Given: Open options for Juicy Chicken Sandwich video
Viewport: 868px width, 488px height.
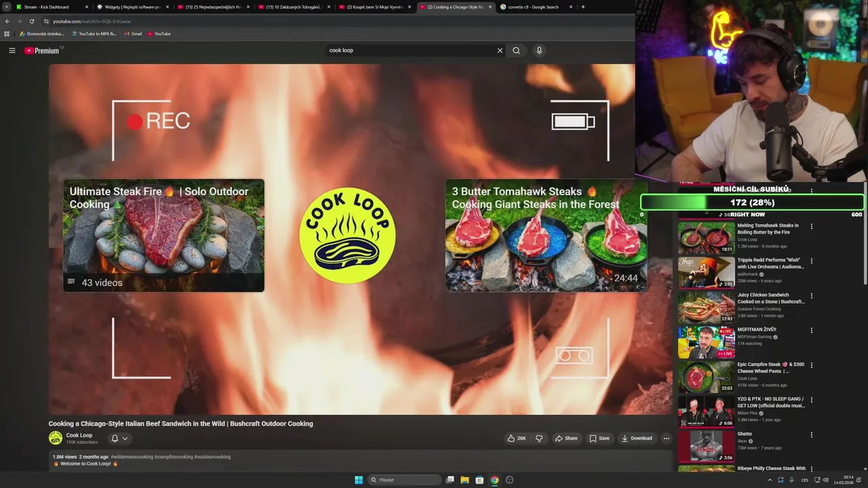Looking at the screenshot, I should pos(811,296).
